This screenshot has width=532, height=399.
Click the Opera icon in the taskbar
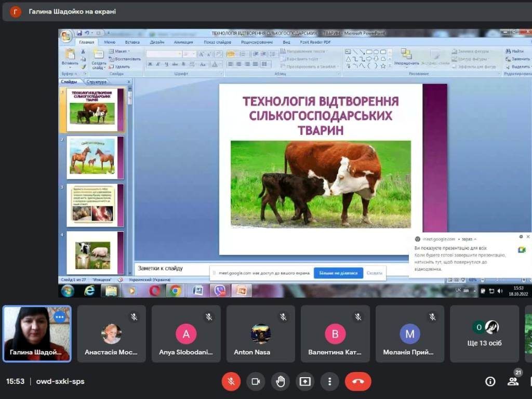(x=154, y=290)
